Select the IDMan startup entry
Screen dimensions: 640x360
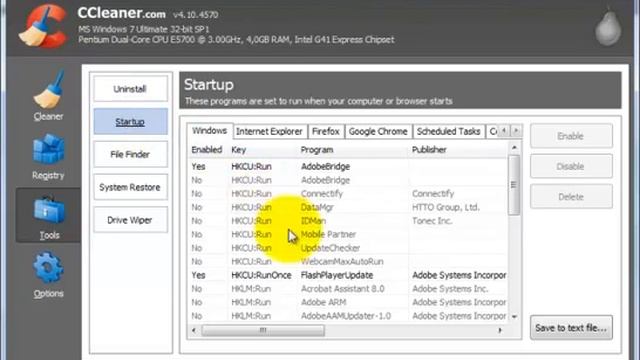[348, 221]
